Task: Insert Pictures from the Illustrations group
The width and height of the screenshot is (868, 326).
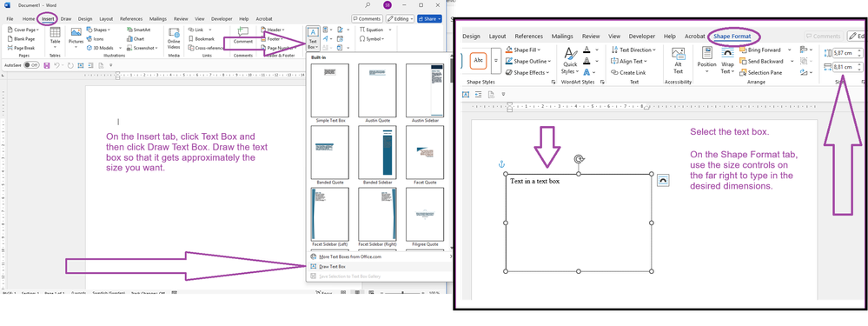Action: coord(76,37)
